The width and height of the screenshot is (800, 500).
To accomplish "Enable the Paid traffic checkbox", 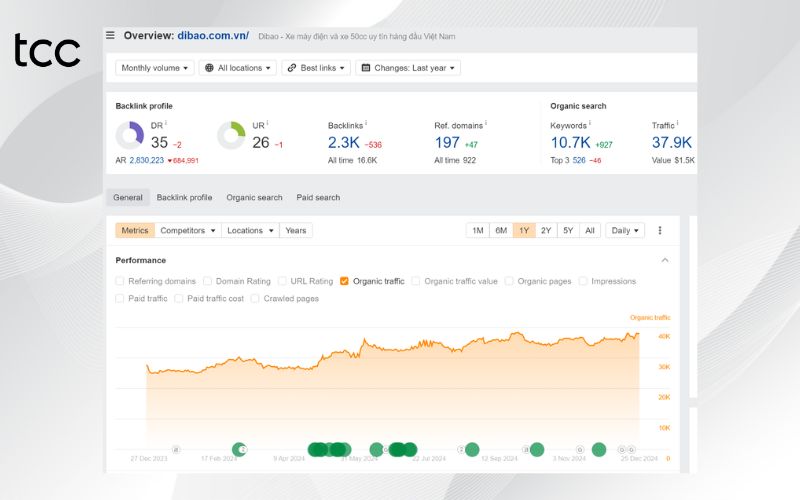I will click(x=120, y=298).
